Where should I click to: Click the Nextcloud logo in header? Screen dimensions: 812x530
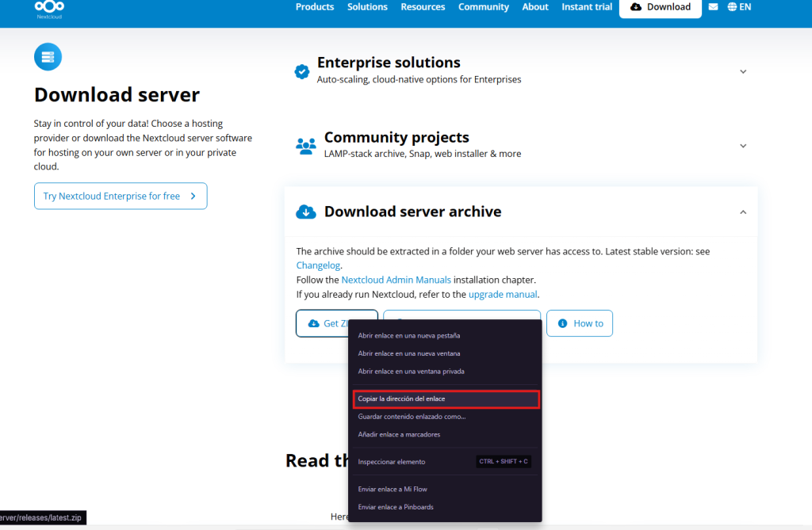[x=49, y=7]
